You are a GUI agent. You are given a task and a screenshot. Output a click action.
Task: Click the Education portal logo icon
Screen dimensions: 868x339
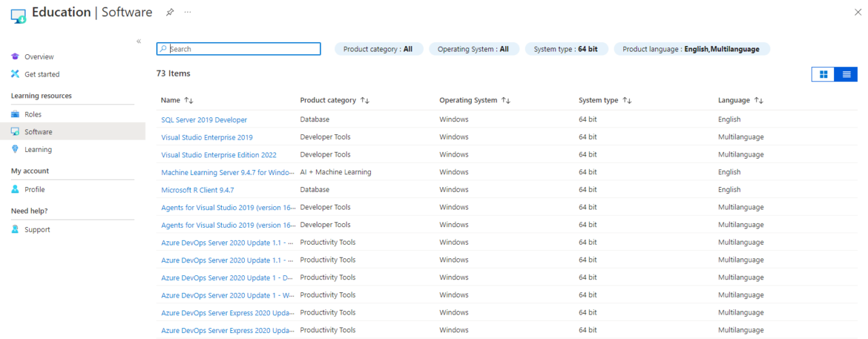coord(18,15)
